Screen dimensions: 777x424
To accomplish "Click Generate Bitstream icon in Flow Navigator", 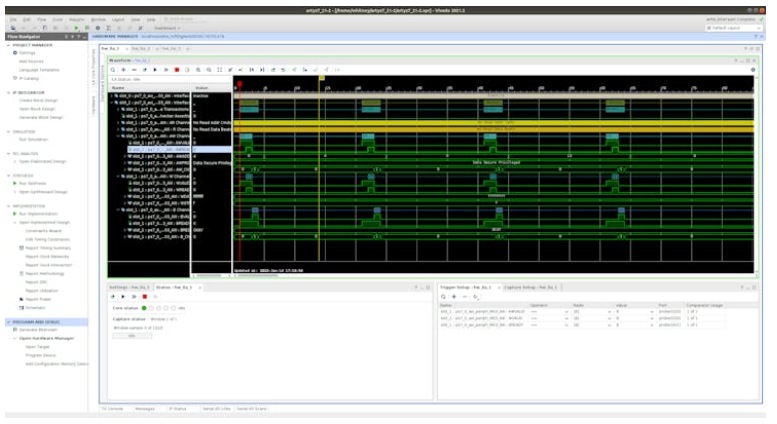I will tap(14, 328).
